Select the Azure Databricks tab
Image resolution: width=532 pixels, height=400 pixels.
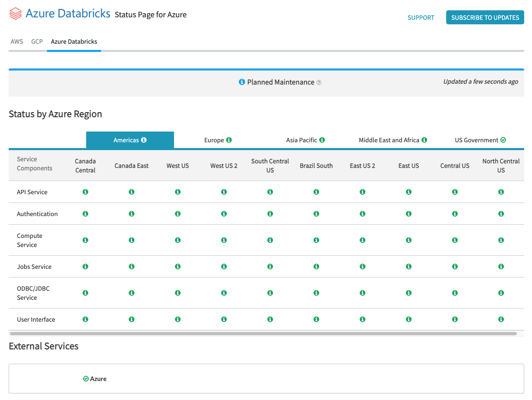click(74, 42)
